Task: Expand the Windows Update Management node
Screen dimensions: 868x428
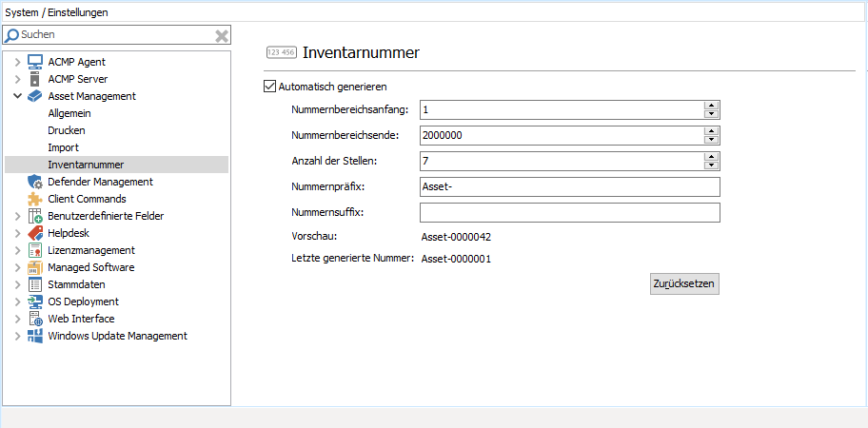Action: 18,336
